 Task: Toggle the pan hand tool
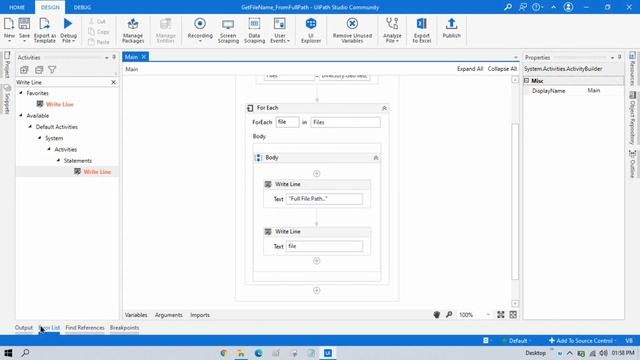437,315
